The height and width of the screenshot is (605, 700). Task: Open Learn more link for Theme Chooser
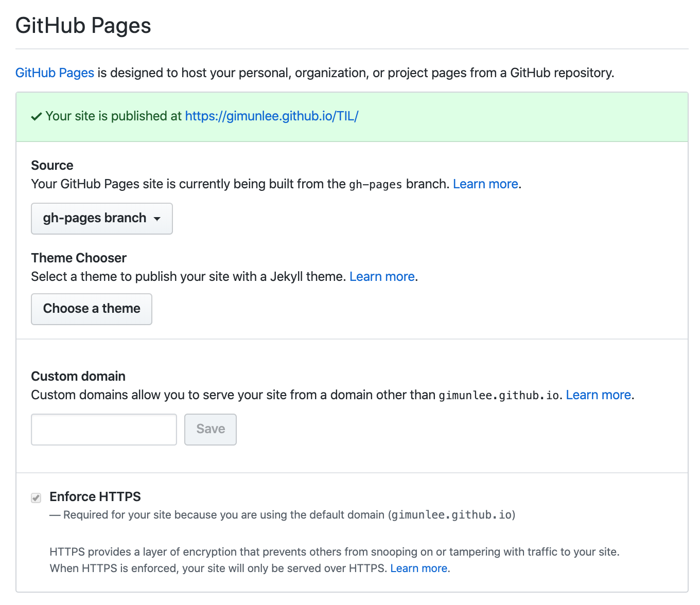[x=382, y=277]
